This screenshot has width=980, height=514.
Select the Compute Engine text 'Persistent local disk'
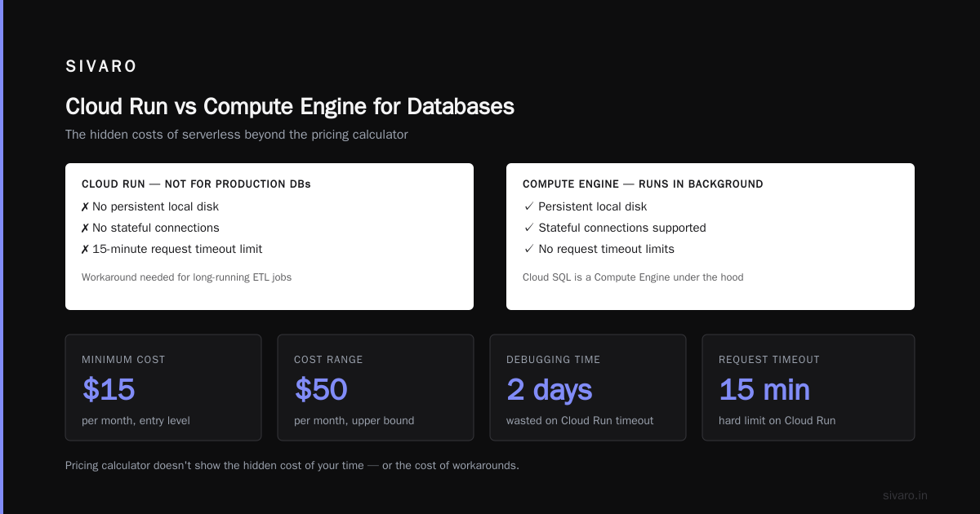(593, 207)
